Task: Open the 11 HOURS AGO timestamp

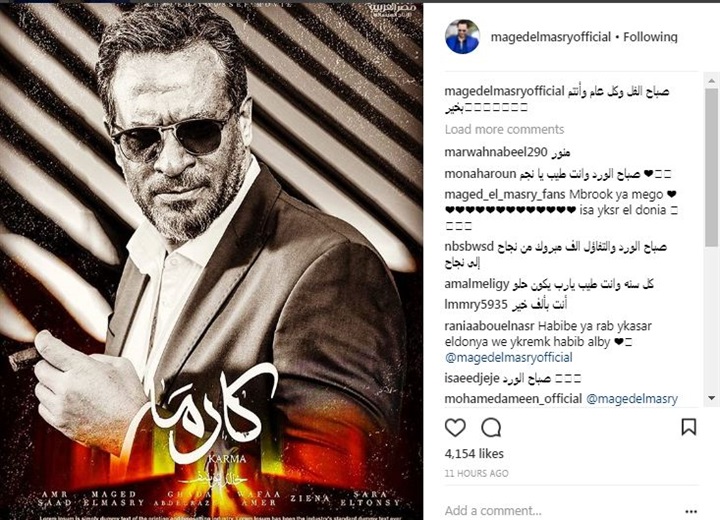Action: pyautogui.click(x=476, y=473)
